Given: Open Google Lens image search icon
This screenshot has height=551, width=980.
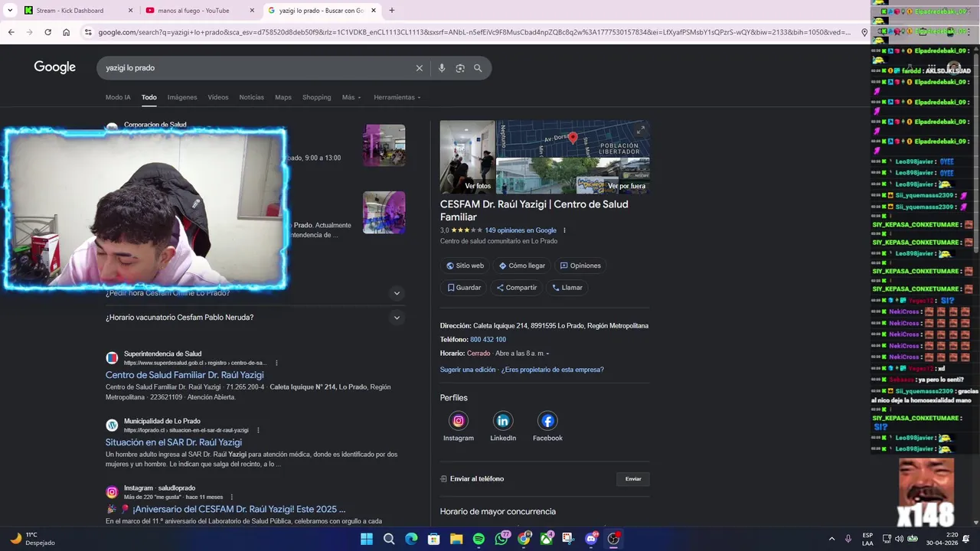Looking at the screenshot, I should click(460, 68).
